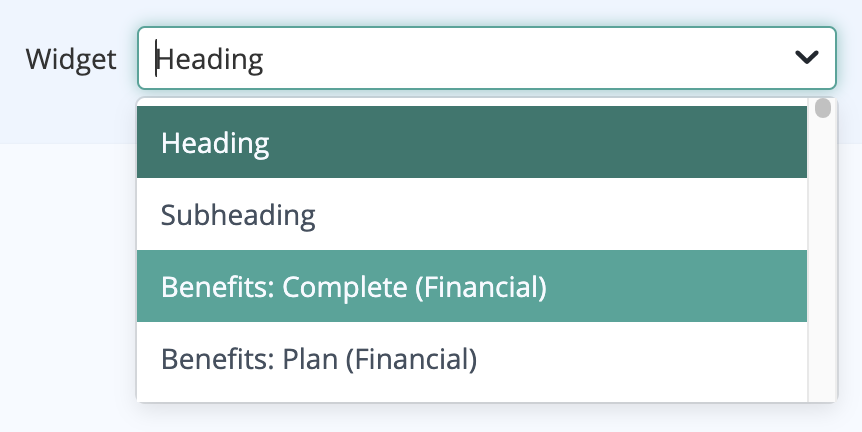Viewport: 862px width, 432px height.
Task: Place cursor before Heading in the input
Action: point(157,58)
